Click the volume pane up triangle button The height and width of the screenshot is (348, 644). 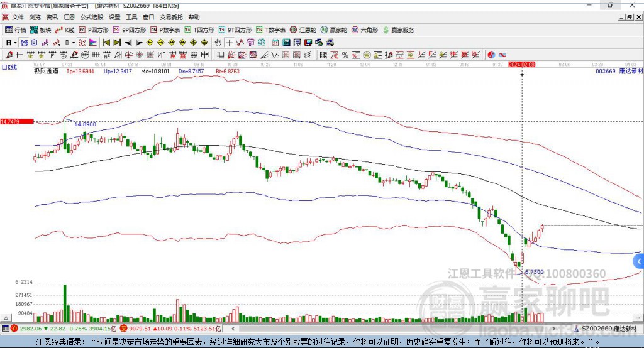[6, 318]
